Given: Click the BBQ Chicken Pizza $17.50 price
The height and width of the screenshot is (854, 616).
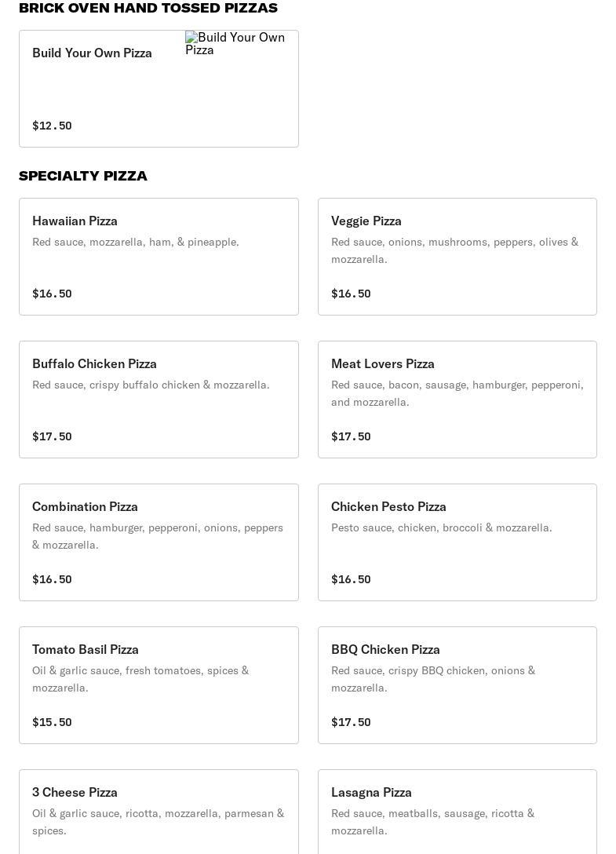Looking at the screenshot, I should click(351, 722).
